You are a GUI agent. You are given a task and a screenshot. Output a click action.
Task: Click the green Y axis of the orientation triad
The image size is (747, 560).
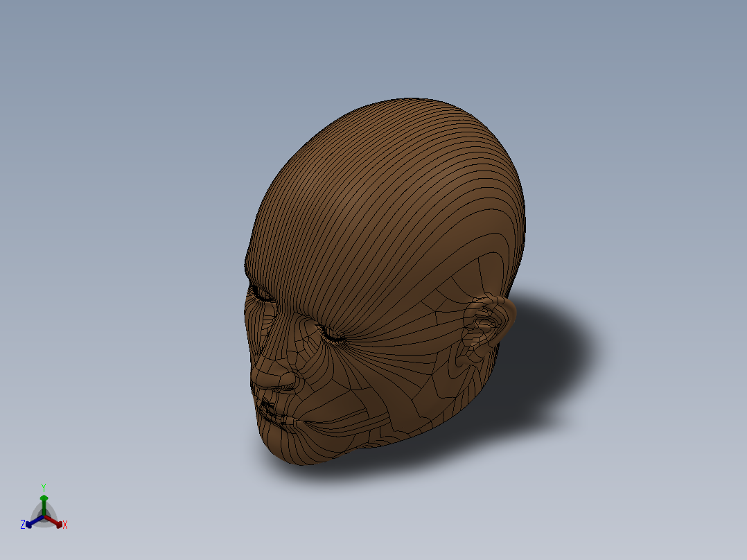click(x=44, y=505)
